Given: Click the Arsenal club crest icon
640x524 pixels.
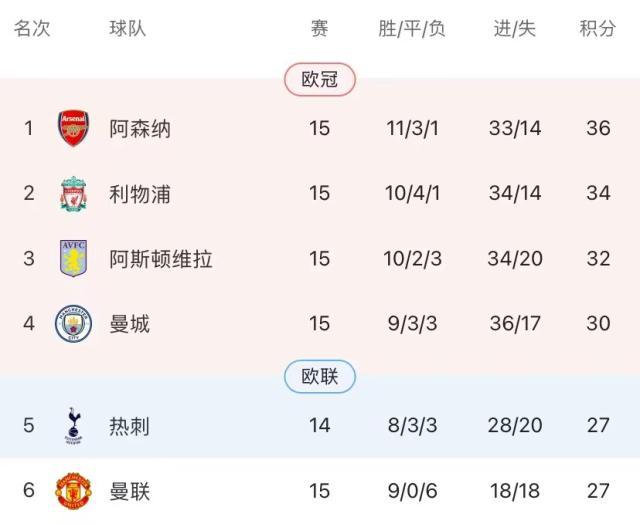Looking at the screenshot, I should [x=74, y=129].
